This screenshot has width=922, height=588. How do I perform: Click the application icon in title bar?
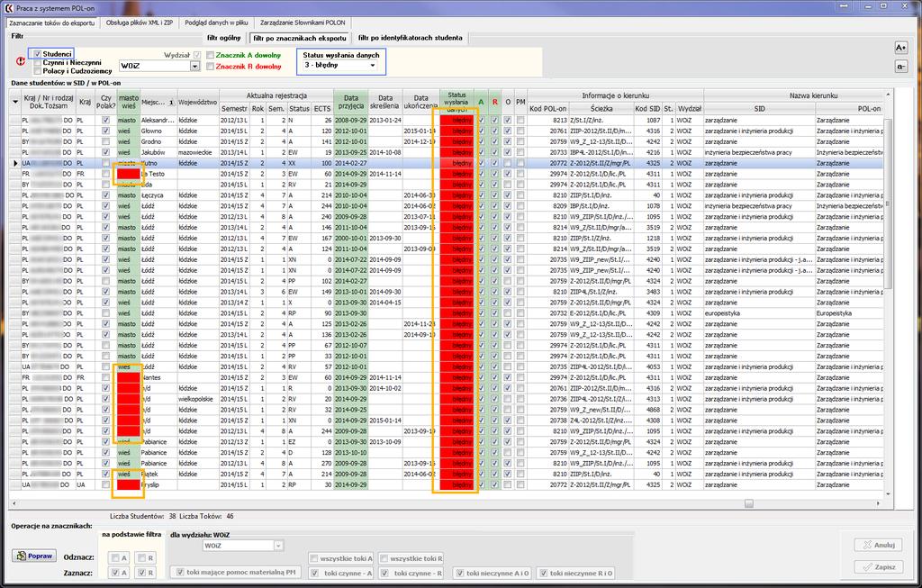click(x=8, y=8)
